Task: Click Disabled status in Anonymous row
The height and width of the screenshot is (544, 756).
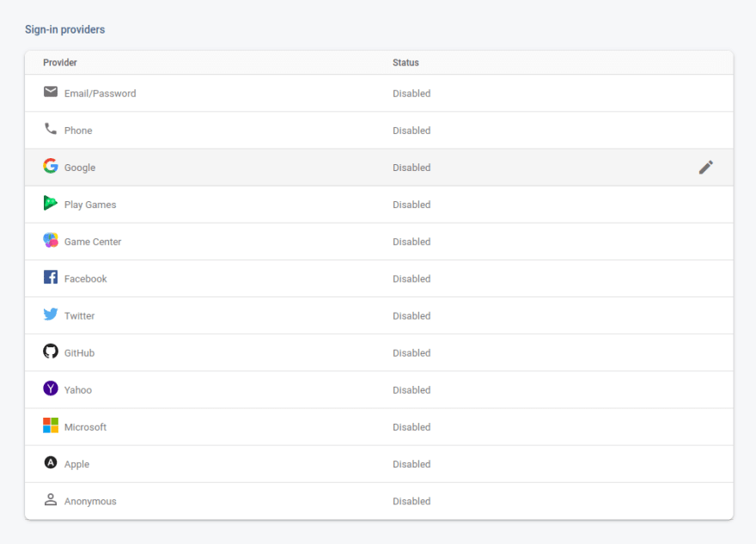Action: pos(412,502)
